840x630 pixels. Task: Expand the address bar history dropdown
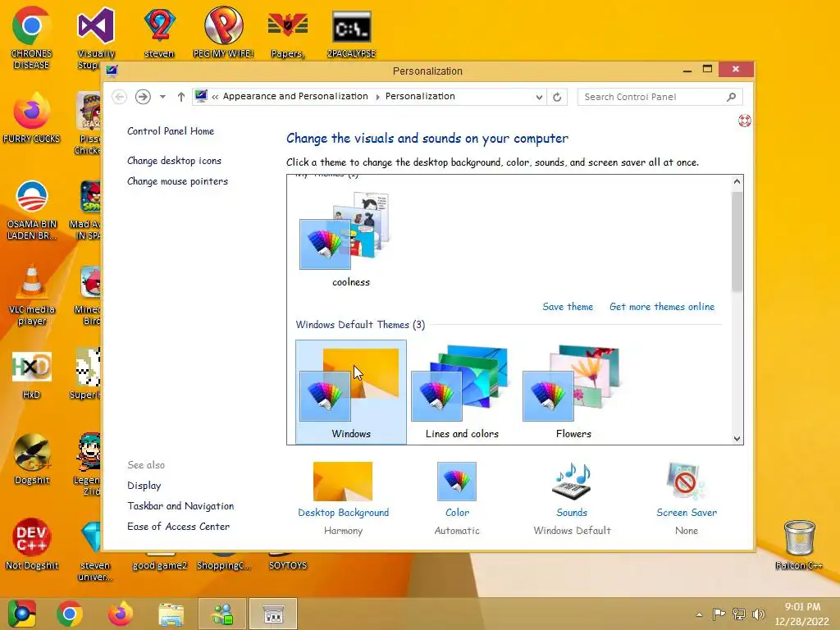[x=539, y=97]
